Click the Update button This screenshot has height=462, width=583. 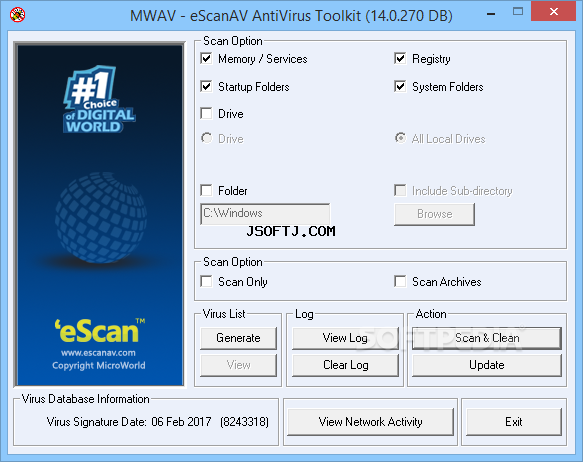pyautogui.click(x=487, y=365)
